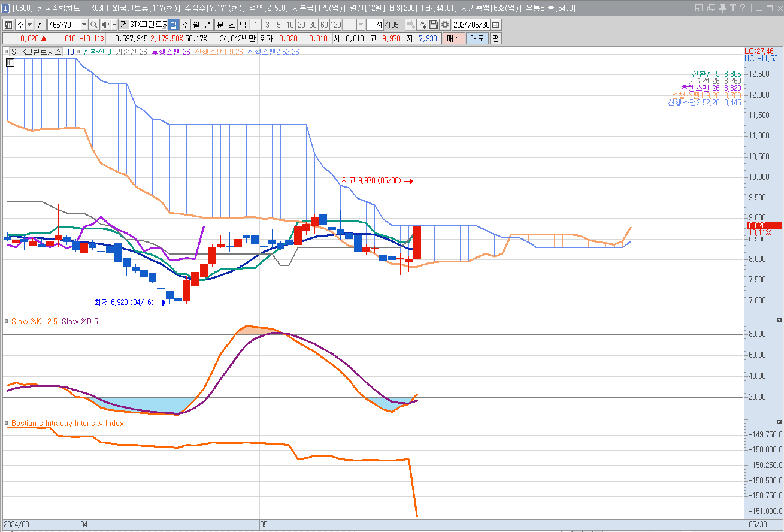Select 일 daily period

(x=173, y=25)
